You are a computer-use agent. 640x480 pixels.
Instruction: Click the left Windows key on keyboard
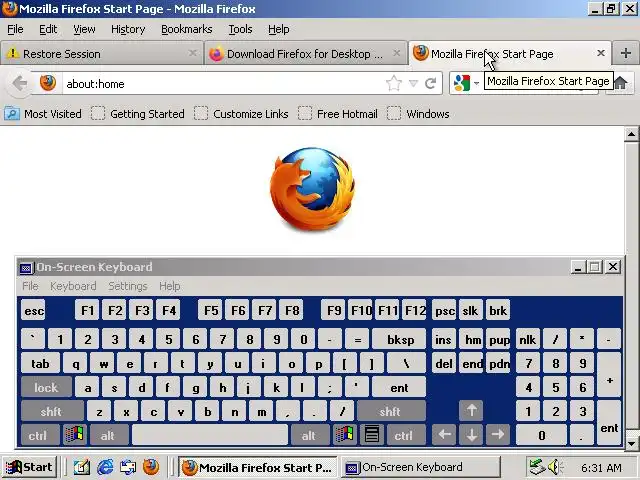74,435
